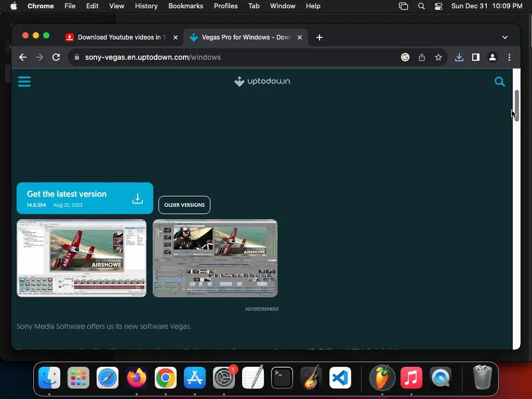532x399 pixels.
Task: Open the Apple menu
Action: [x=14, y=6]
